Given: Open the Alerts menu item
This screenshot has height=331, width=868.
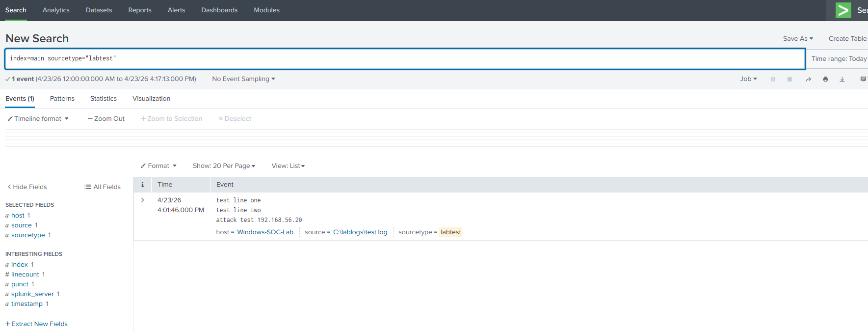Looking at the screenshot, I should [x=176, y=10].
